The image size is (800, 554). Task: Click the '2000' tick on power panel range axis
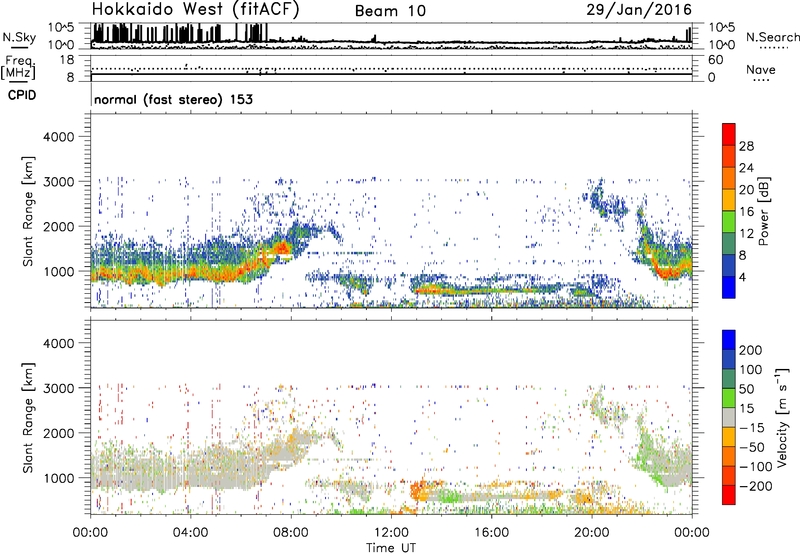coord(59,226)
